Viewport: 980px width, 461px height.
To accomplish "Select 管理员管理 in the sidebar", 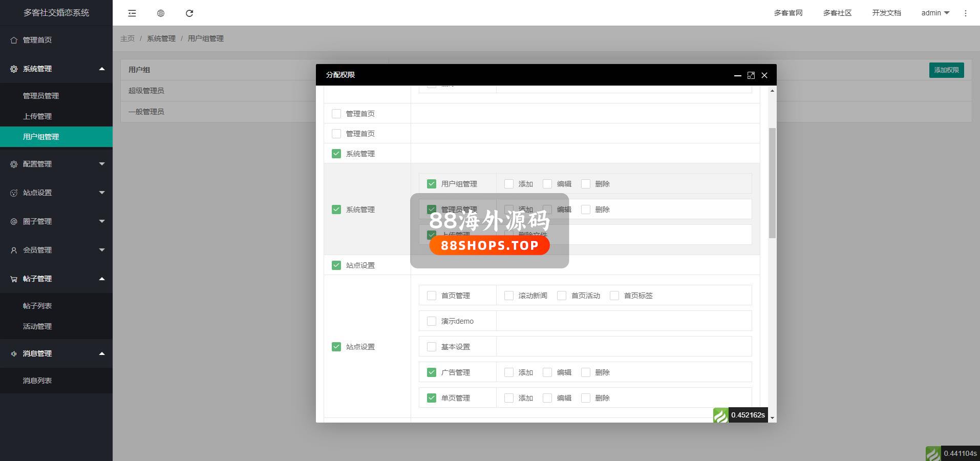I will click(x=41, y=96).
